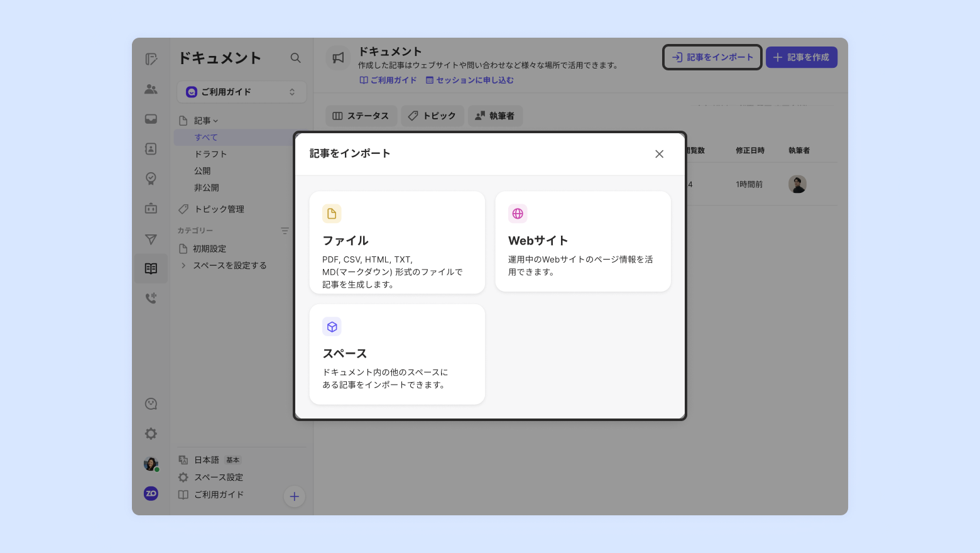Open settings gear in left rail
This screenshot has width=980, height=553.
151,434
